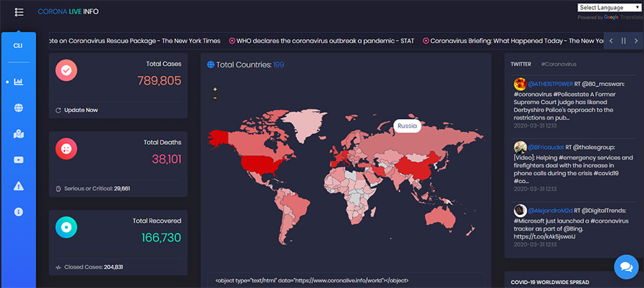Click the CLI label in sidebar
Screen dimensions: 644x288
18,46
